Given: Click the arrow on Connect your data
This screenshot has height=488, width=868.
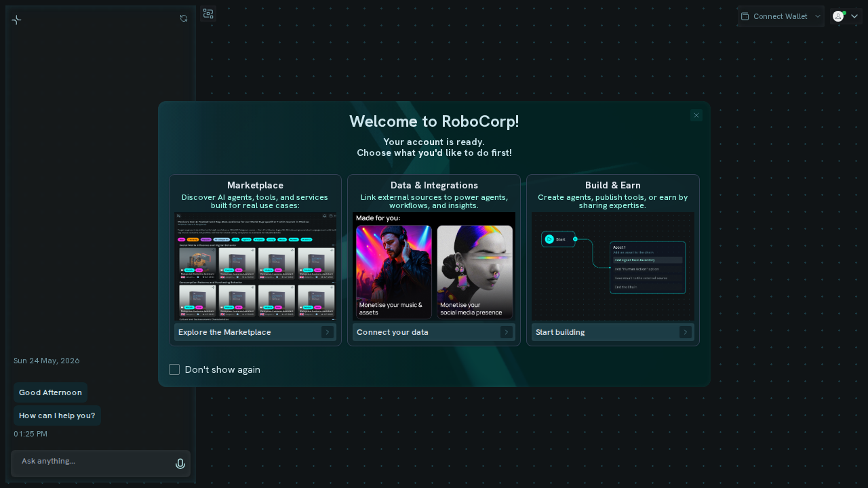Looking at the screenshot, I should point(507,332).
